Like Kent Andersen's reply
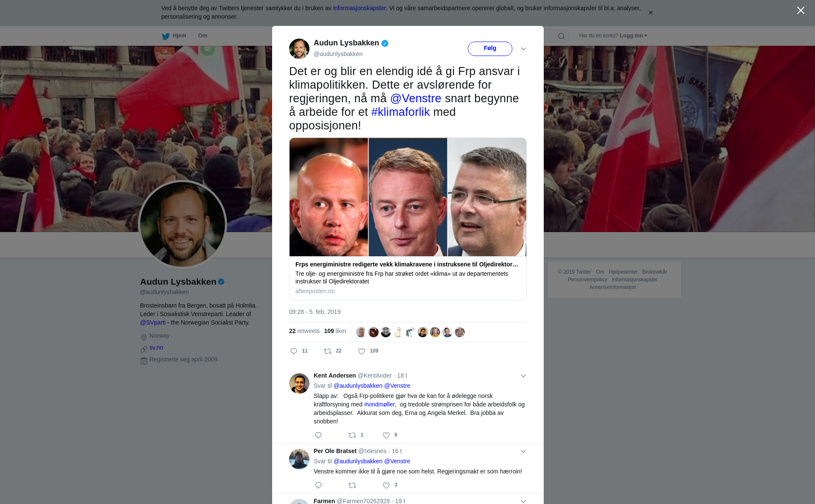 [386, 435]
